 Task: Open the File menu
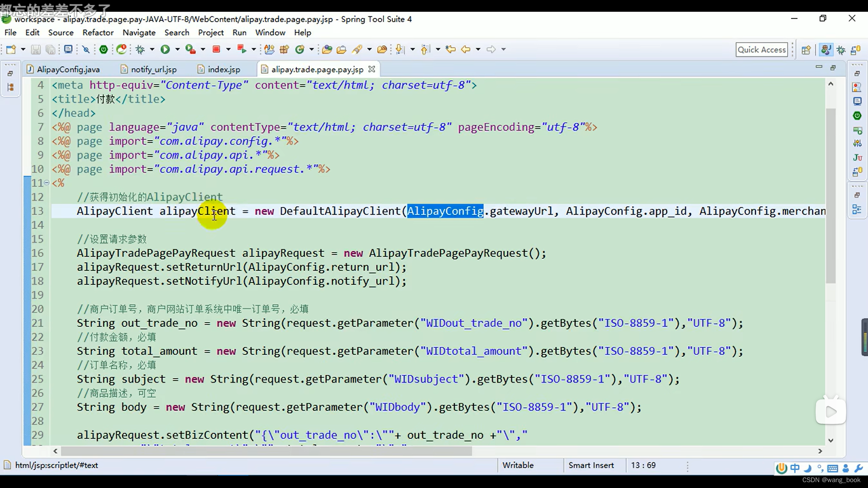[x=10, y=33]
